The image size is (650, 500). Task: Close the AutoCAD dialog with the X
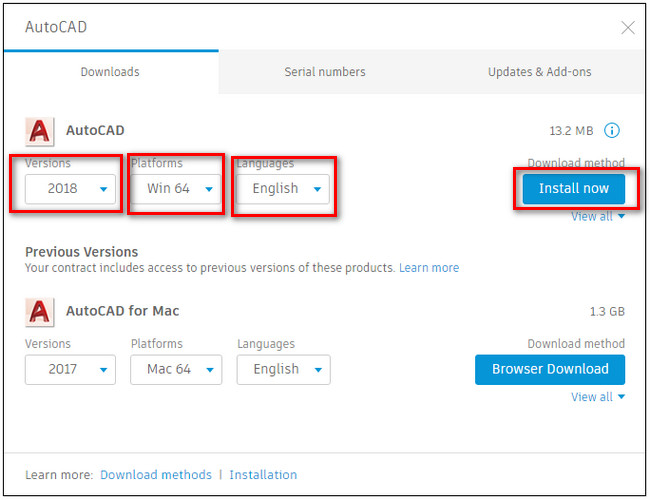coord(628,28)
